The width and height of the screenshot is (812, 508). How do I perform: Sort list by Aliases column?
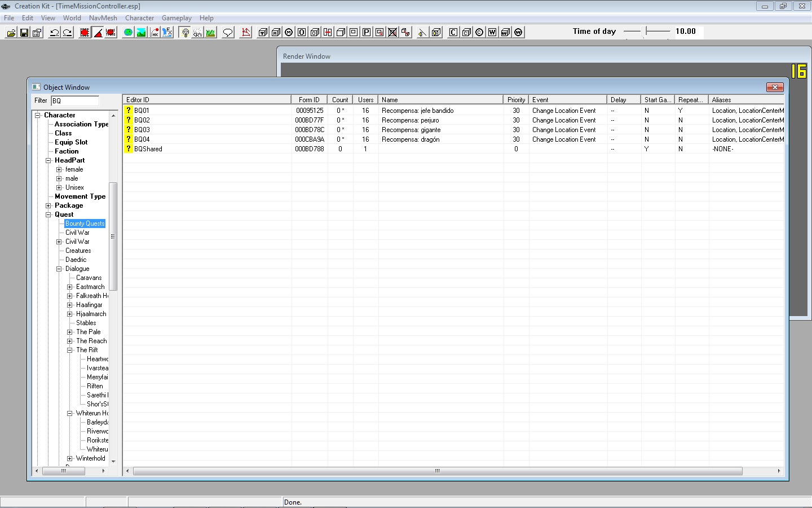click(747, 100)
